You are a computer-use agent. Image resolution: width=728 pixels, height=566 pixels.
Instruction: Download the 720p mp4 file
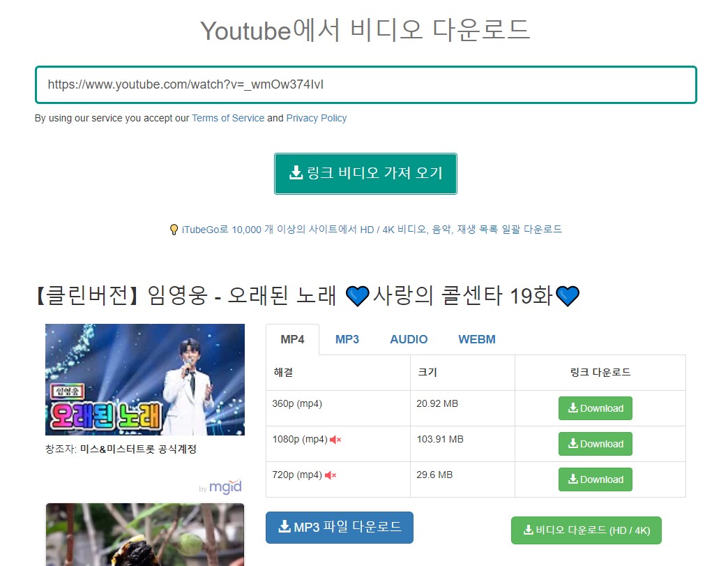[x=595, y=479]
